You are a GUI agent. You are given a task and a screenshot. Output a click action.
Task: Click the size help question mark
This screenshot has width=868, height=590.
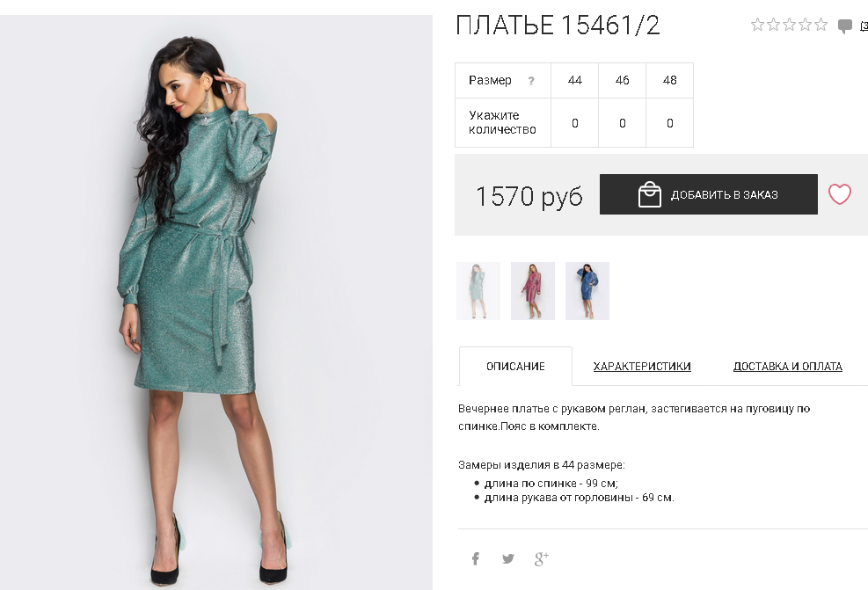tap(531, 81)
